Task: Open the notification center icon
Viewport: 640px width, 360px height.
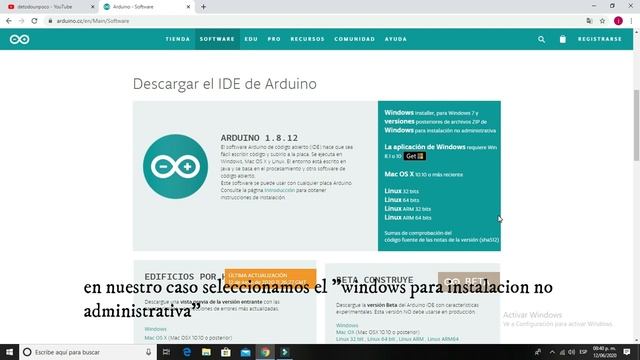Action: pyautogui.click(x=627, y=352)
